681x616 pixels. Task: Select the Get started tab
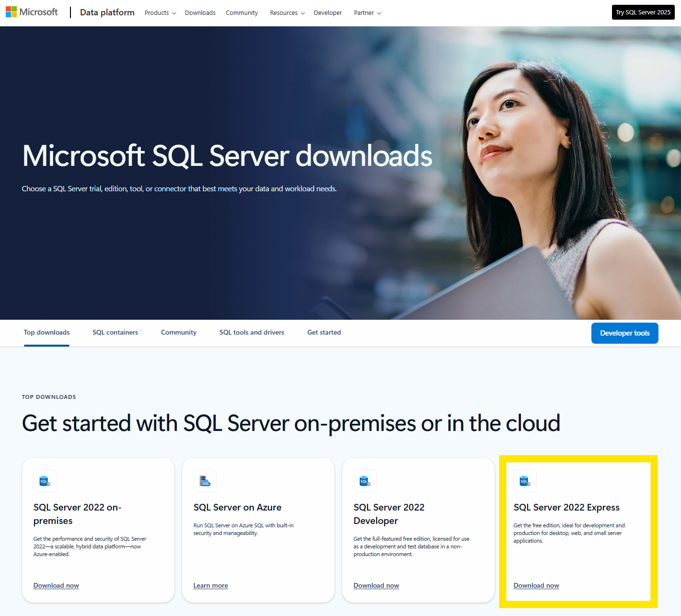tap(324, 332)
